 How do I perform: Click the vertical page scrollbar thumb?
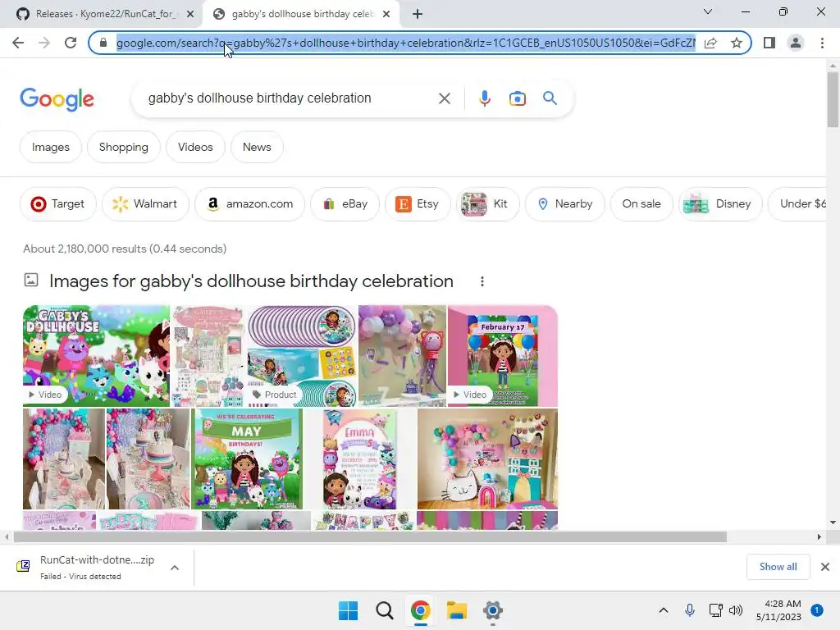tap(833, 99)
